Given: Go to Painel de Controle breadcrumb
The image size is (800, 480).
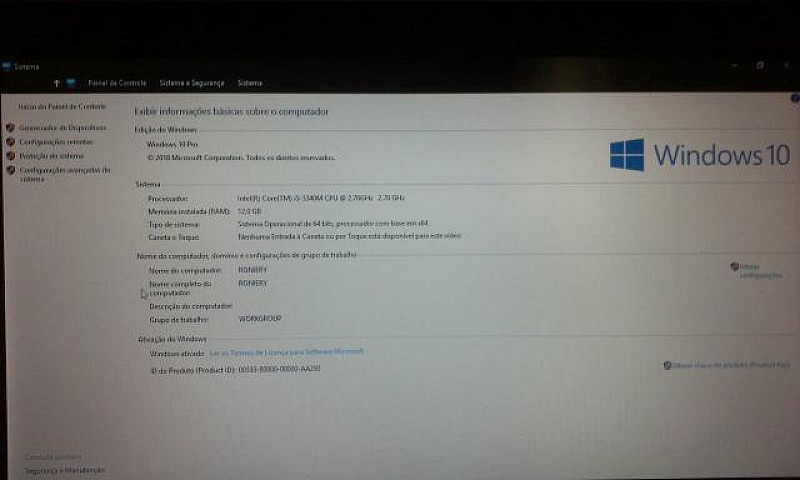Looking at the screenshot, I should pos(117,83).
